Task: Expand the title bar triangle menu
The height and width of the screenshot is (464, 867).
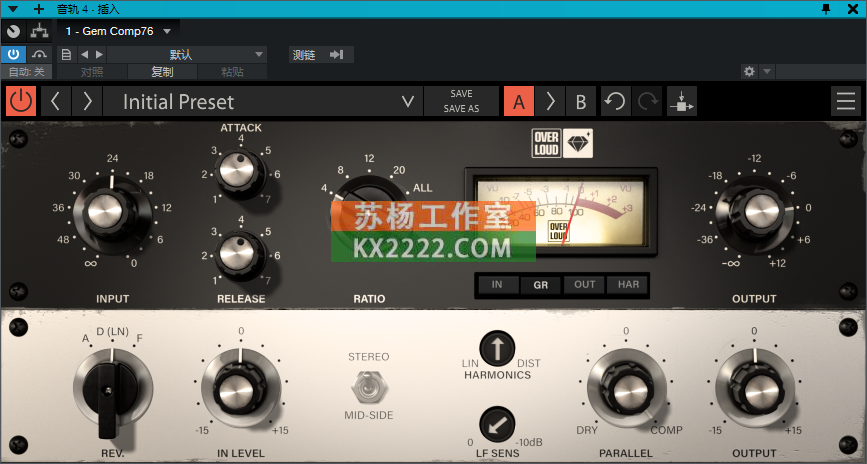Action: tap(12, 9)
